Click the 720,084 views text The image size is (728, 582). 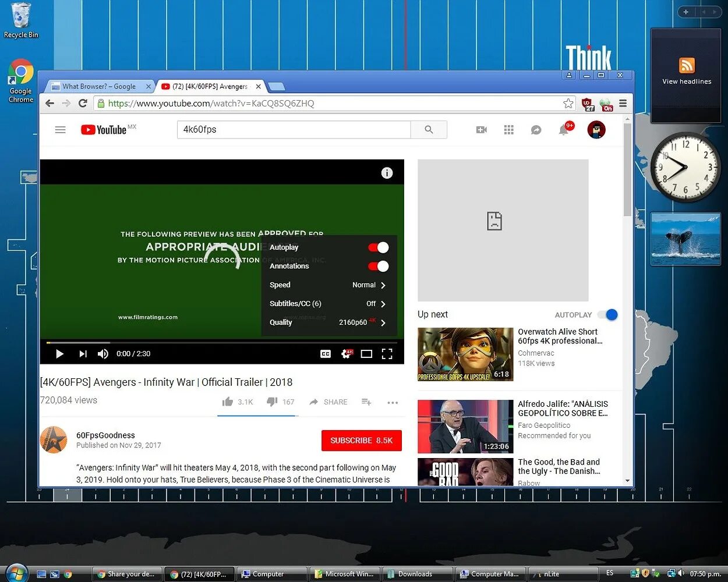(x=69, y=400)
